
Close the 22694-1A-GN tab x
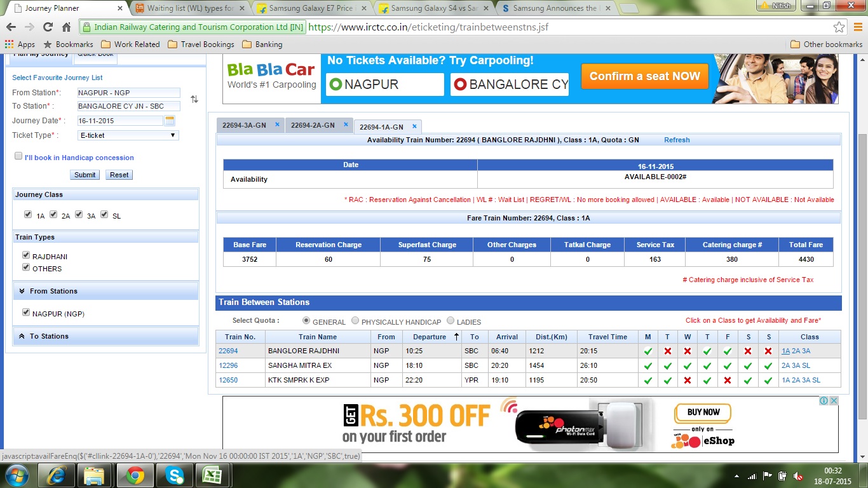[414, 126]
